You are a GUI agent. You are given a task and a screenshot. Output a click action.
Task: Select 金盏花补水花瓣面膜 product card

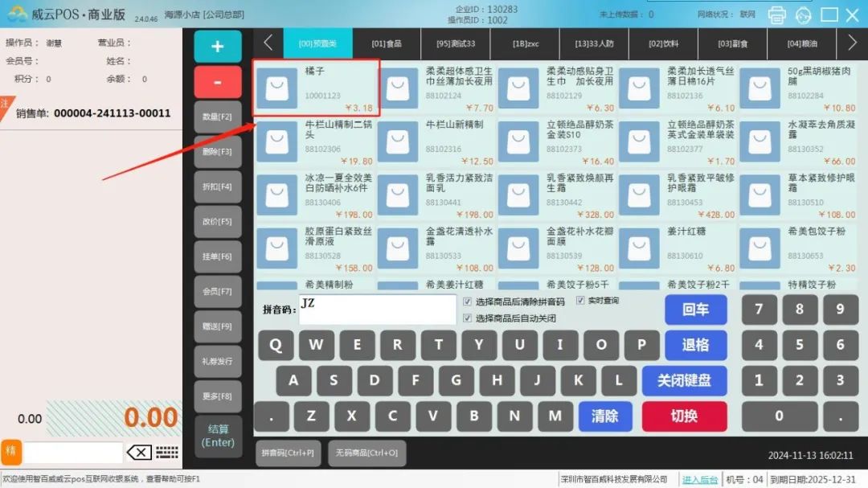556,248
